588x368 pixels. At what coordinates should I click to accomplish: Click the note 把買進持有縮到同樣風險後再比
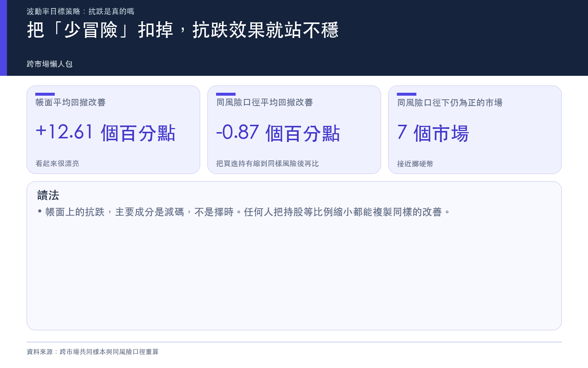click(x=268, y=163)
